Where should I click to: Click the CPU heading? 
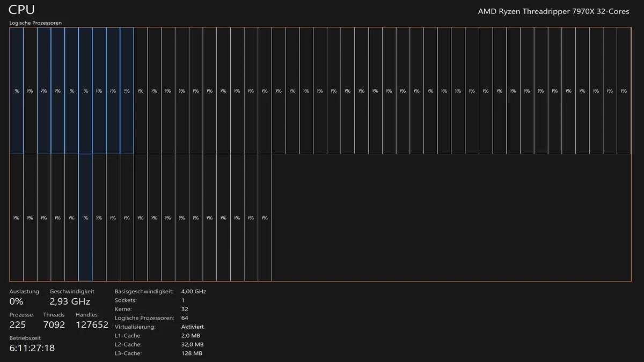tap(22, 10)
